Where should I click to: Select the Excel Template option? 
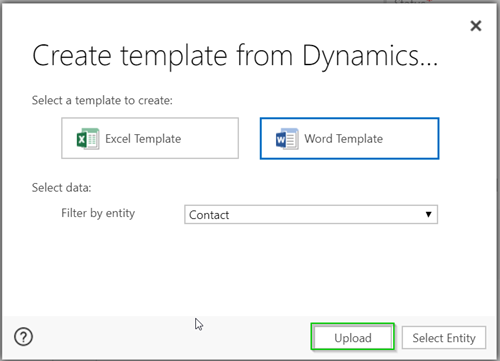tap(150, 138)
